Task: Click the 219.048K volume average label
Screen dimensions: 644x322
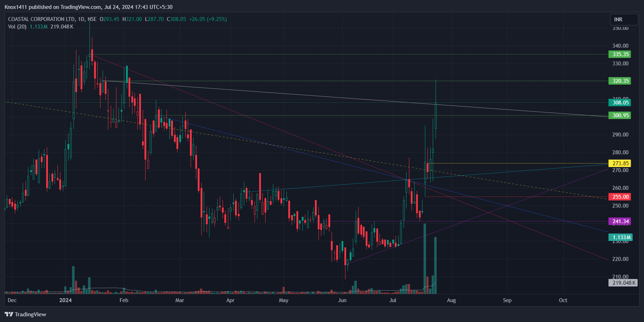Action: 623,283
